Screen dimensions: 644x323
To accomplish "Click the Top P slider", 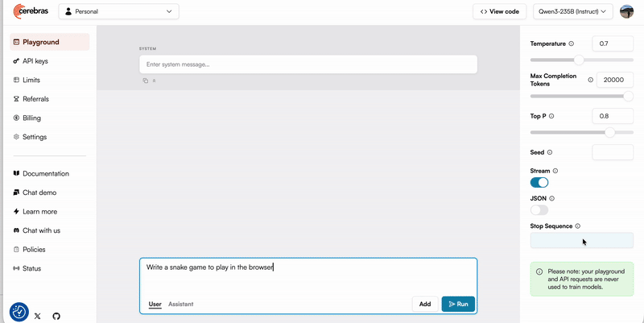I will [x=581, y=132].
